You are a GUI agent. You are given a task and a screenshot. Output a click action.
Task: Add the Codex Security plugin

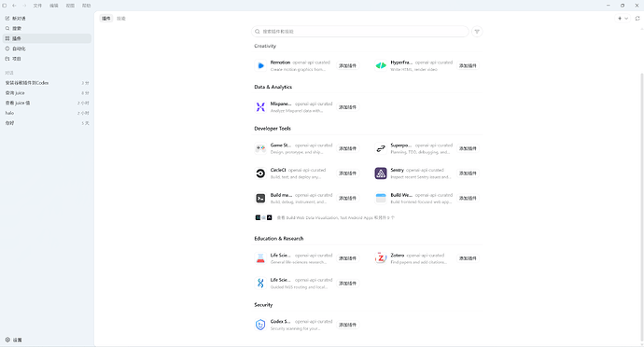click(347, 325)
